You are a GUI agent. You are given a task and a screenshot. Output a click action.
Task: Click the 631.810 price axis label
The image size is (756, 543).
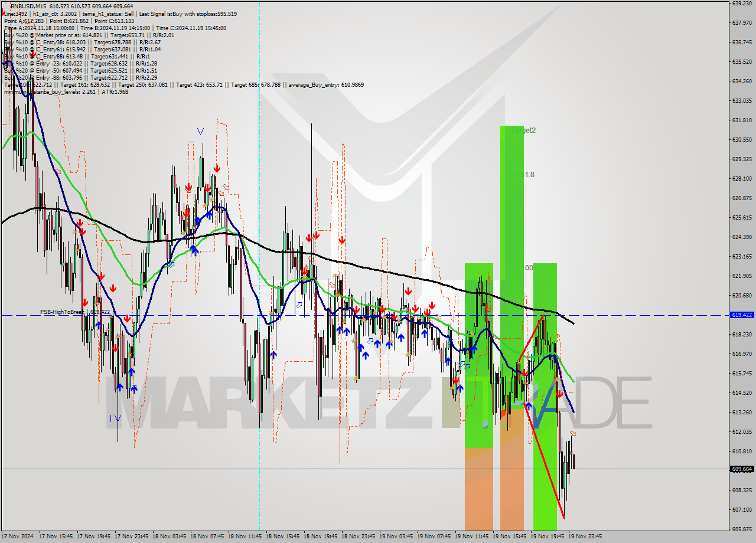click(x=742, y=120)
